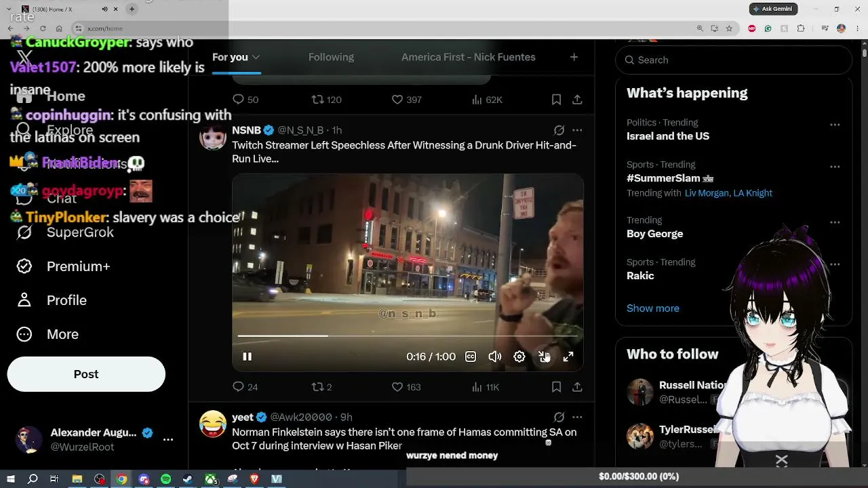Image resolution: width=868 pixels, height=488 pixels.
Task: Open Brave browser from the taskbar
Action: pyautogui.click(x=254, y=479)
